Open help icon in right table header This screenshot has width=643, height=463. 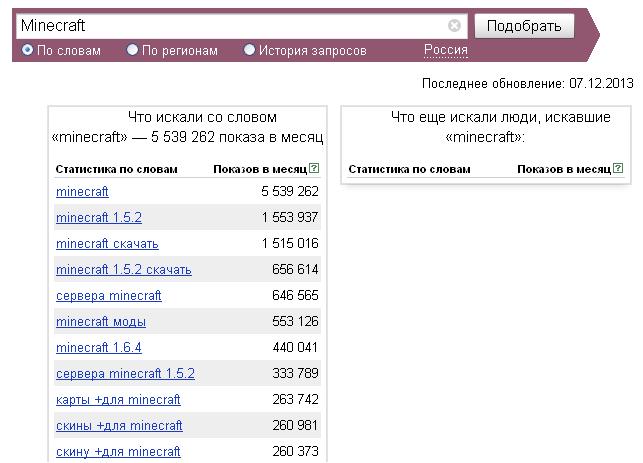tap(618, 168)
